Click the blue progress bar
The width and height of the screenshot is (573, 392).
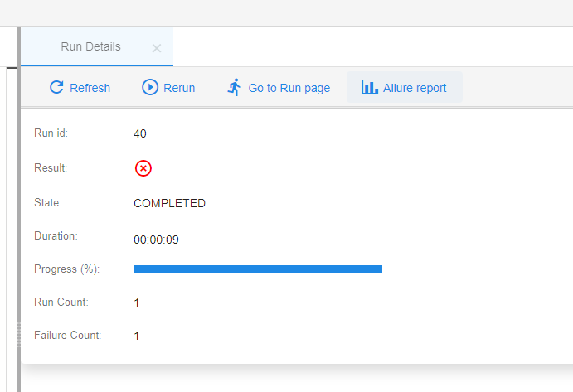[x=258, y=269]
